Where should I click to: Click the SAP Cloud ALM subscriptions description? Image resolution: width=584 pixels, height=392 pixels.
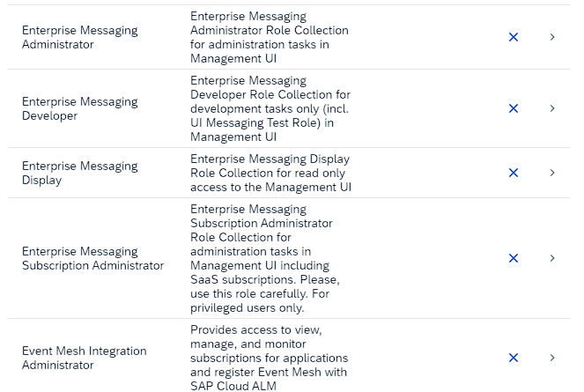pos(269,358)
